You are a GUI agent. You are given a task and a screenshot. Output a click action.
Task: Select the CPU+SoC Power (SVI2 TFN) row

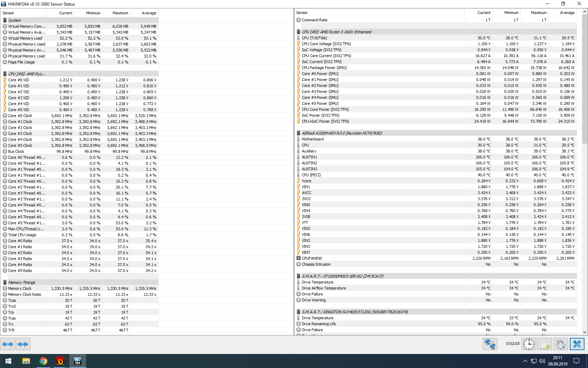click(436, 121)
